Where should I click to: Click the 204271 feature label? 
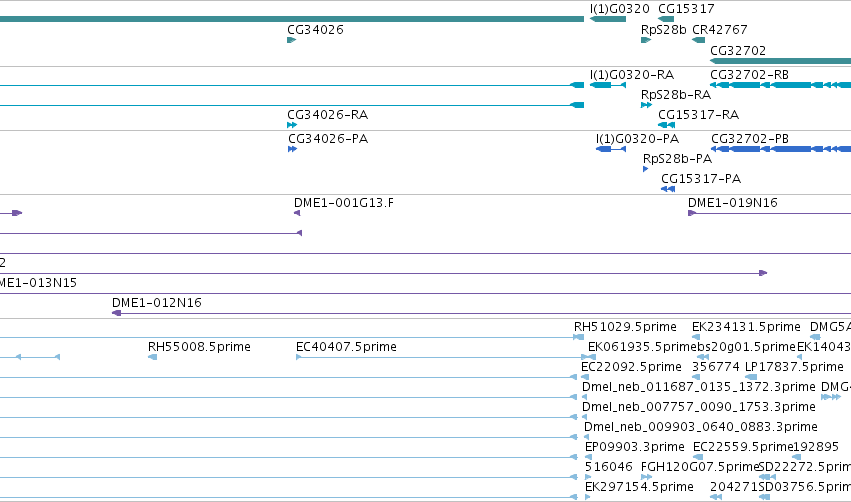pyautogui.click(x=734, y=486)
